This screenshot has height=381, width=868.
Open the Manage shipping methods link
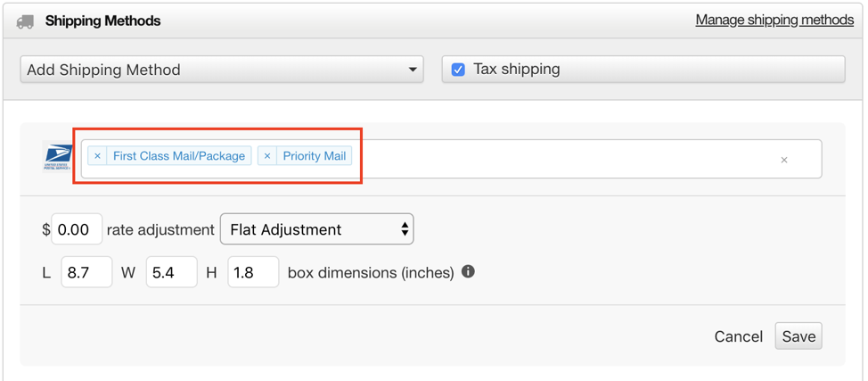[x=774, y=20]
